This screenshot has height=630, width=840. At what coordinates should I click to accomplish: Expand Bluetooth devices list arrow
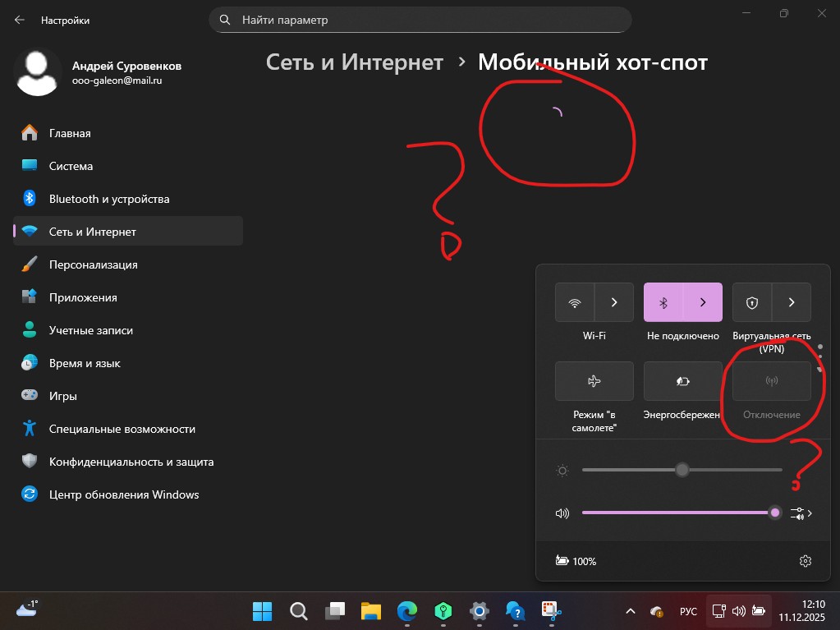coord(703,302)
